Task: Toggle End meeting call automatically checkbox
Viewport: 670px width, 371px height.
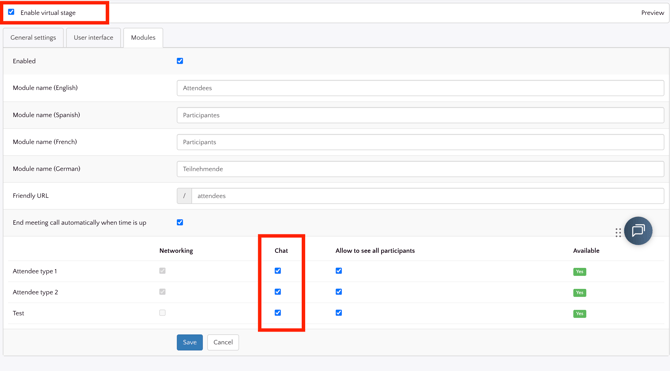Action: 180,222
